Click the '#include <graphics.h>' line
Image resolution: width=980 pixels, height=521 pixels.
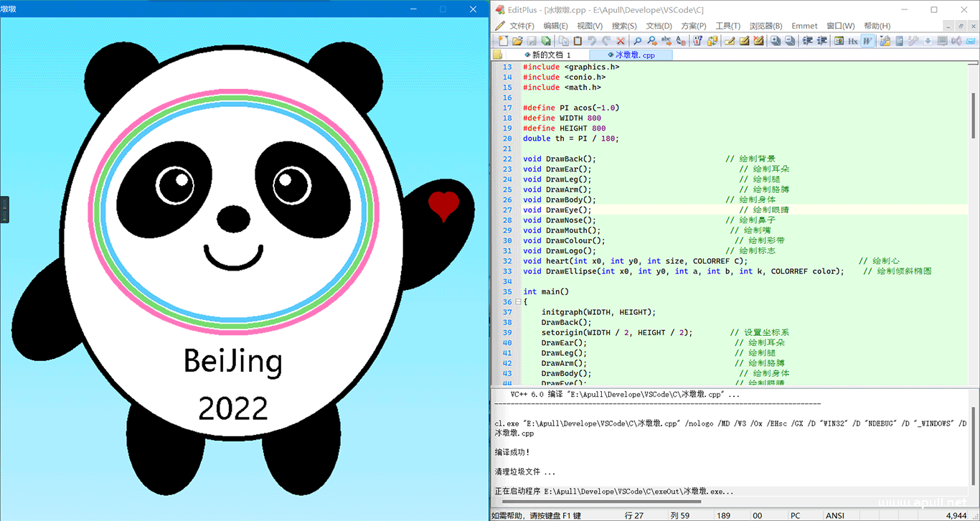coord(571,67)
